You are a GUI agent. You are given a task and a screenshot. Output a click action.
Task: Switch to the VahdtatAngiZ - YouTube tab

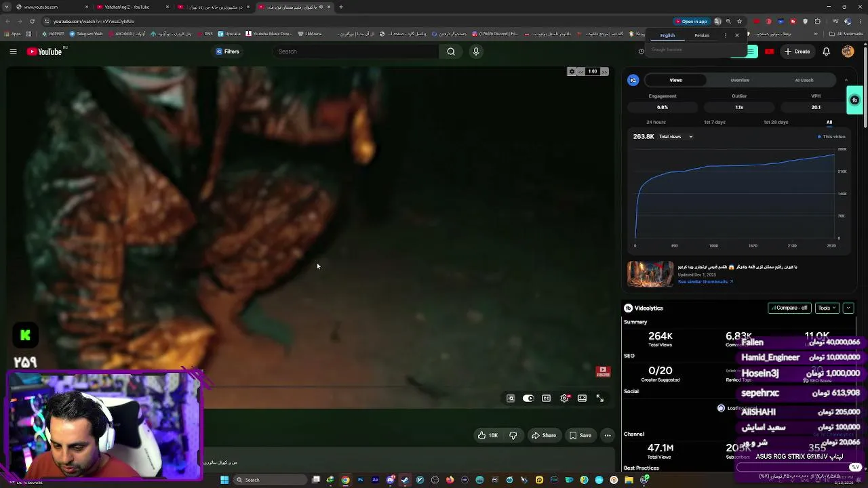click(x=132, y=7)
